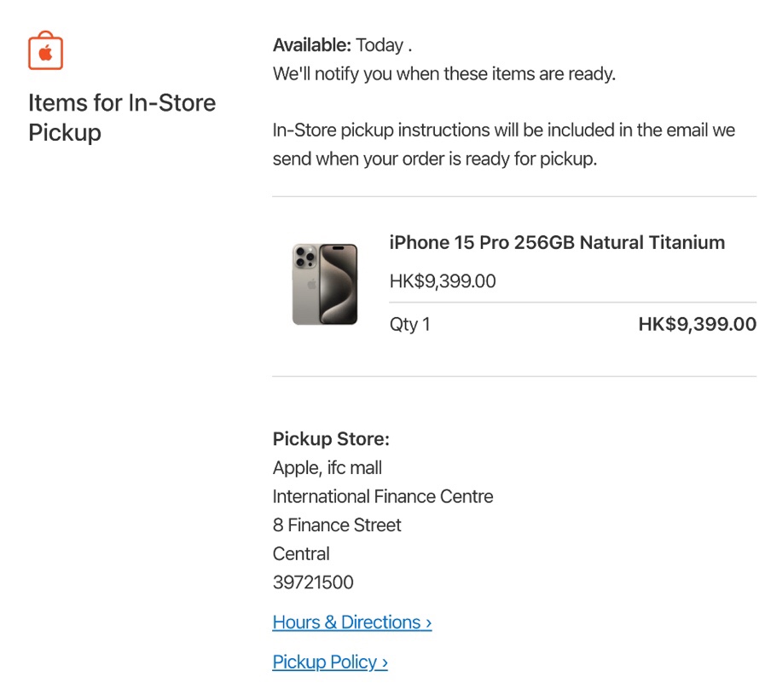765x700 pixels.
Task: Open the Pickup Policy link
Action: (x=330, y=662)
